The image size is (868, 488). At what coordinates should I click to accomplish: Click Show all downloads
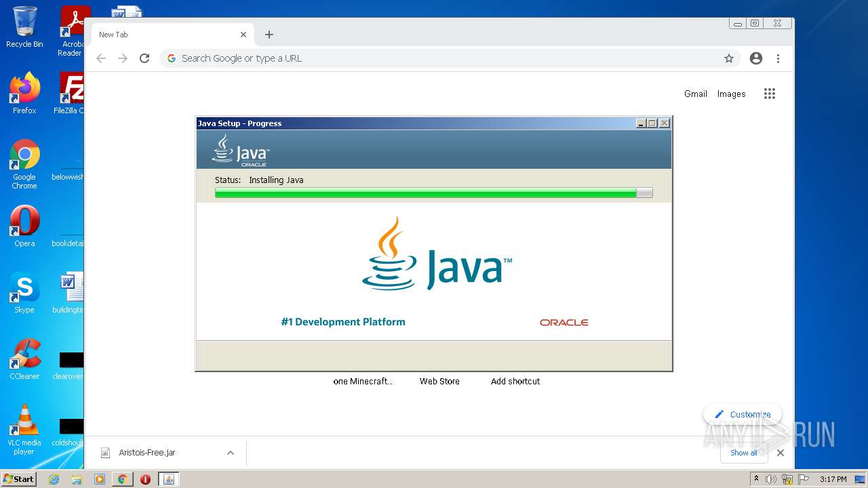[743, 453]
